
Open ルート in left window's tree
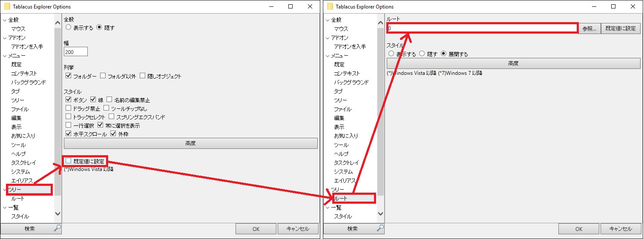(18, 199)
